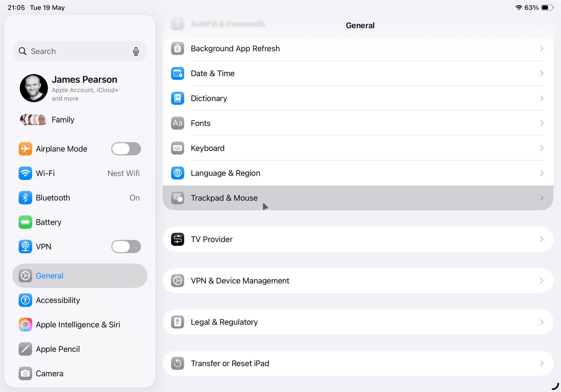Select Apple Intelligence & Siri in sidebar
Screen dimensions: 561x392
coord(80,325)
